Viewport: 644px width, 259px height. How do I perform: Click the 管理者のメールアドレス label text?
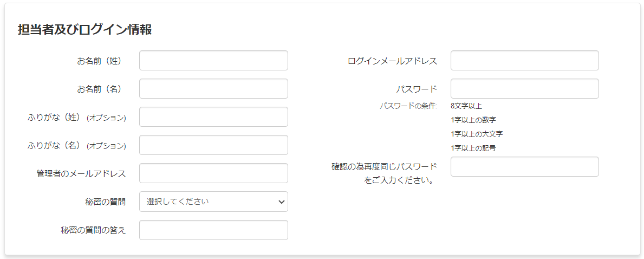[81, 173]
